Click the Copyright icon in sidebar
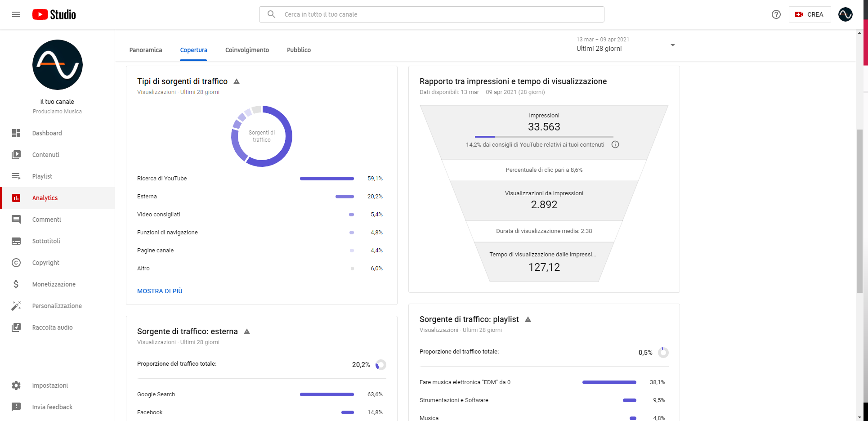 click(16, 263)
